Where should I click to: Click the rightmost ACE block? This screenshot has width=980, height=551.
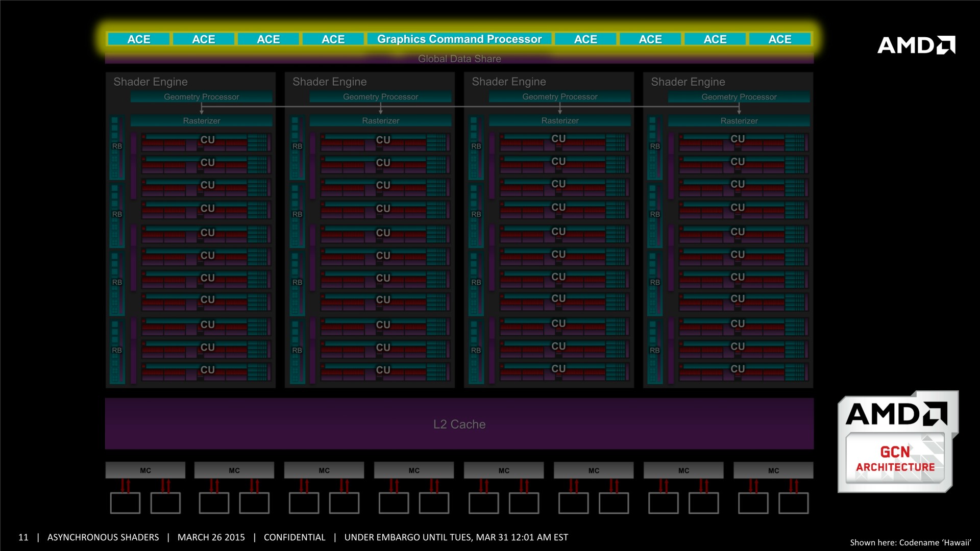(x=779, y=39)
